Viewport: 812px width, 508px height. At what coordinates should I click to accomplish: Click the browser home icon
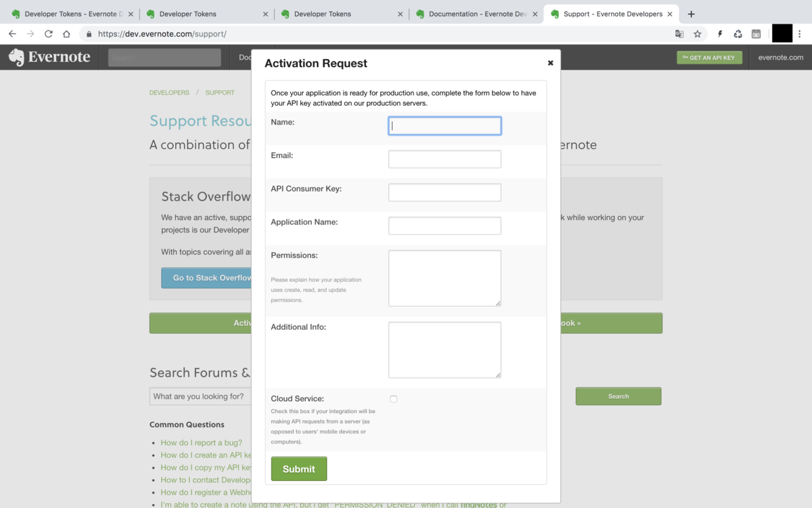[66, 34]
